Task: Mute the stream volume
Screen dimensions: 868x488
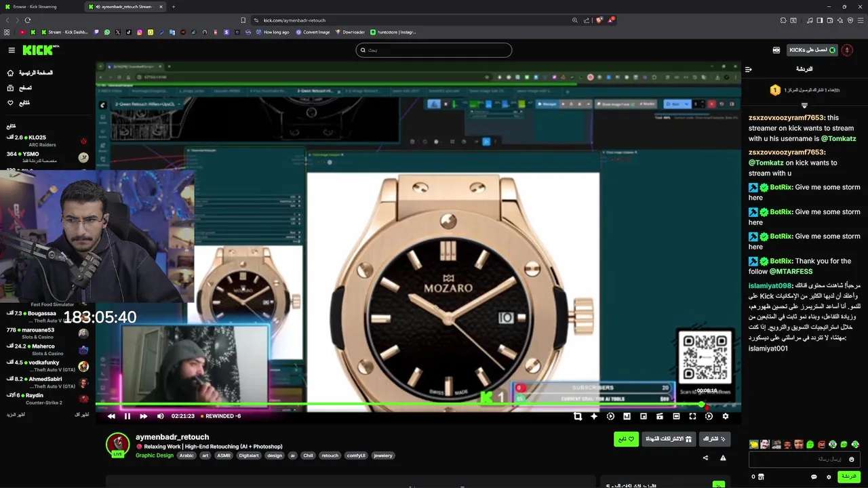Action: pos(161,416)
